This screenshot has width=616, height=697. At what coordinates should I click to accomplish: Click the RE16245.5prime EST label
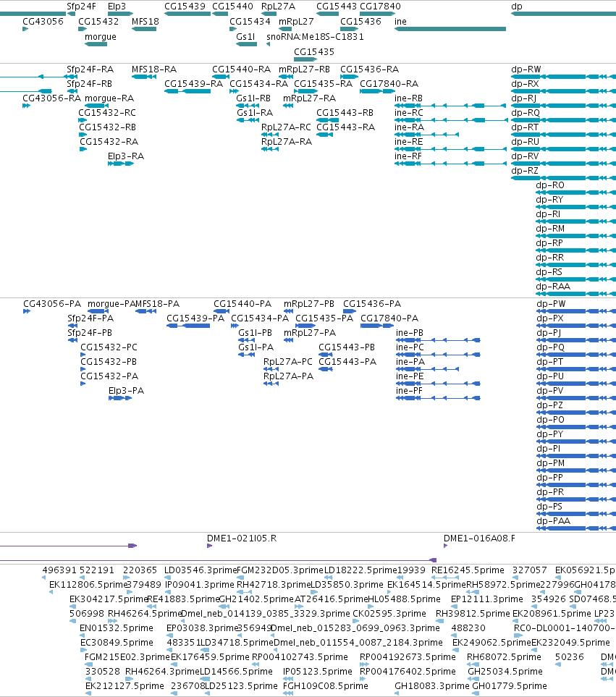click(468, 570)
